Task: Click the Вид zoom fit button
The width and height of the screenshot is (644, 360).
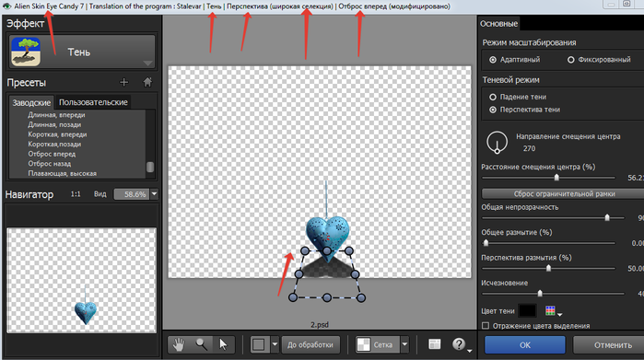Action: click(x=100, y=194)
